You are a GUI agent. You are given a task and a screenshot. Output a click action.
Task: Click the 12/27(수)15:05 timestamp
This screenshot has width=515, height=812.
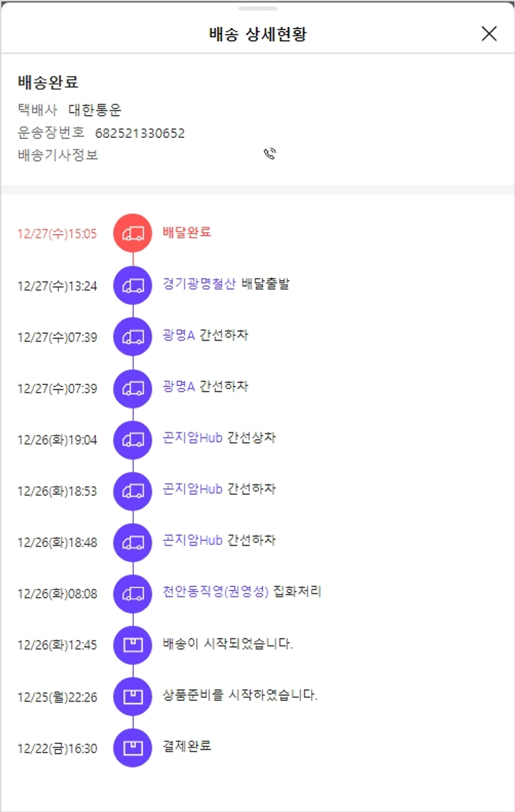click(58, 233)
